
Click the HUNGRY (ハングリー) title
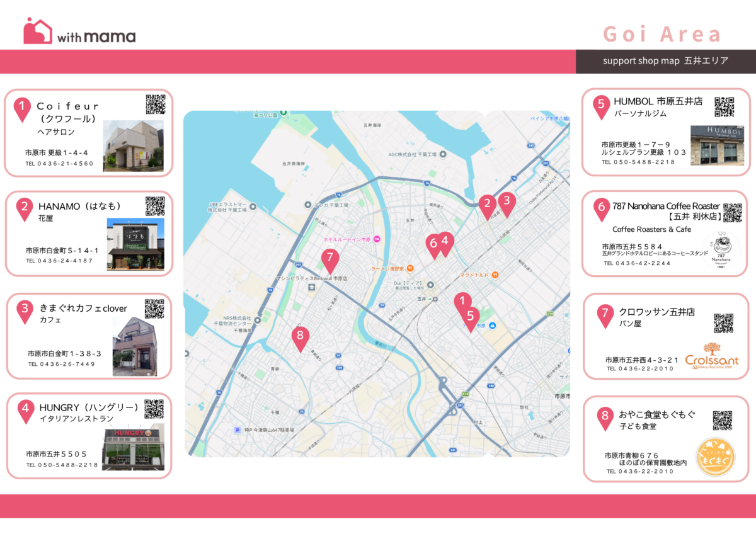89,408
